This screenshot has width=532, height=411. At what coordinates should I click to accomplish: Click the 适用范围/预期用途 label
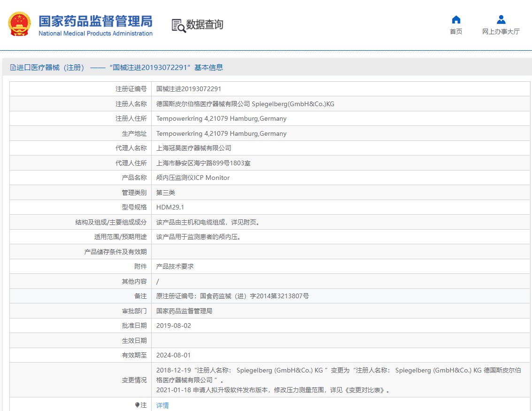tap(121, 237)
